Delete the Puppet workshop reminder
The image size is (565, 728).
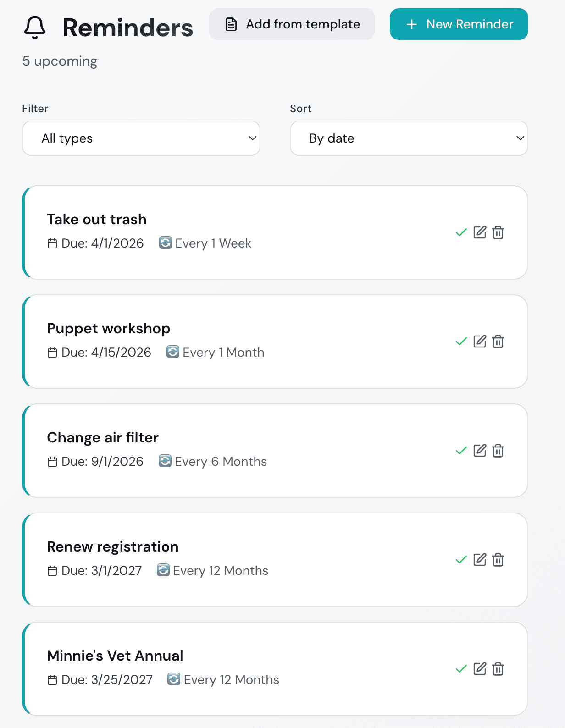pos(498,342)
